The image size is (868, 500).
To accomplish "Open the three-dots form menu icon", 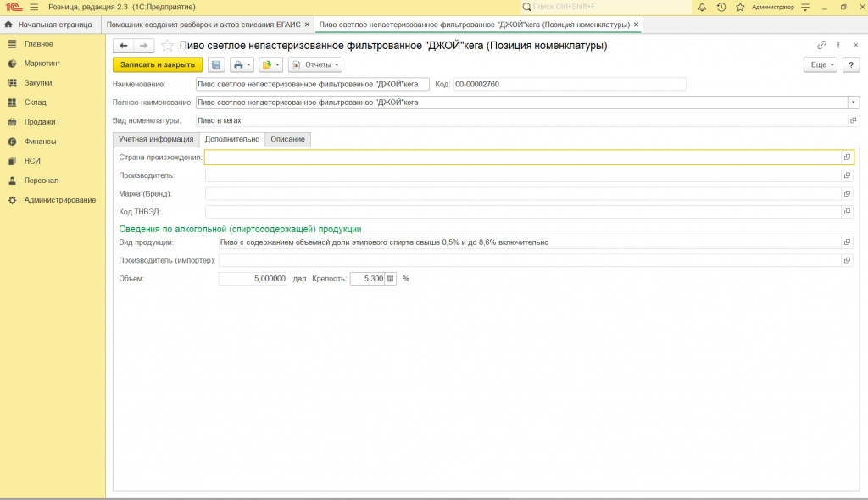I will pos(838,45).
